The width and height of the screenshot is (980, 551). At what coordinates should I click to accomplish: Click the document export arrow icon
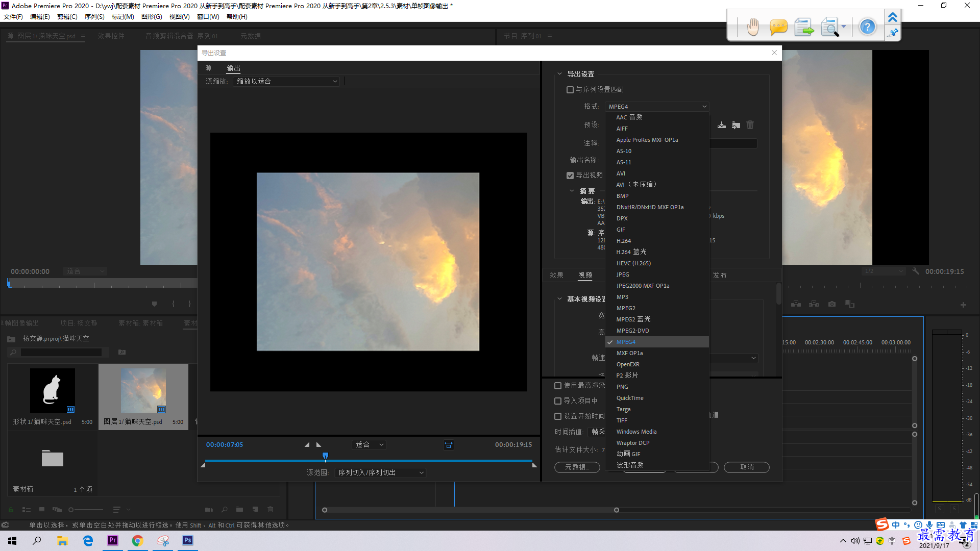[x=804, y=27]
